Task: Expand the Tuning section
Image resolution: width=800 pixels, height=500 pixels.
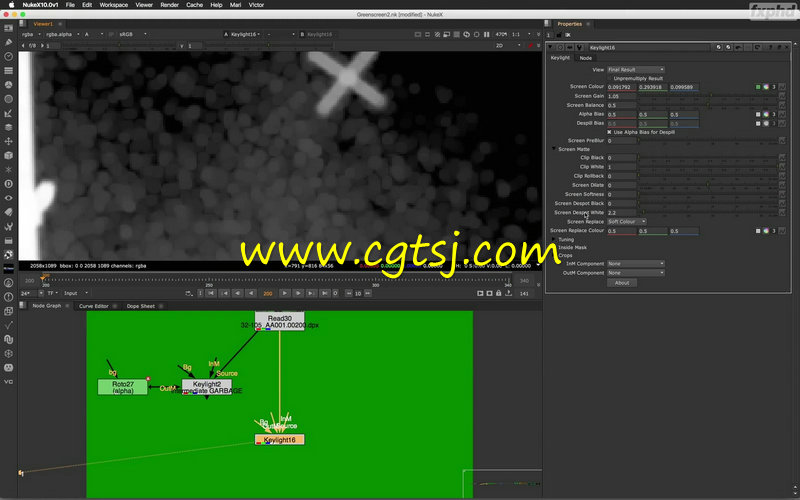Action: tap(554, 239)
